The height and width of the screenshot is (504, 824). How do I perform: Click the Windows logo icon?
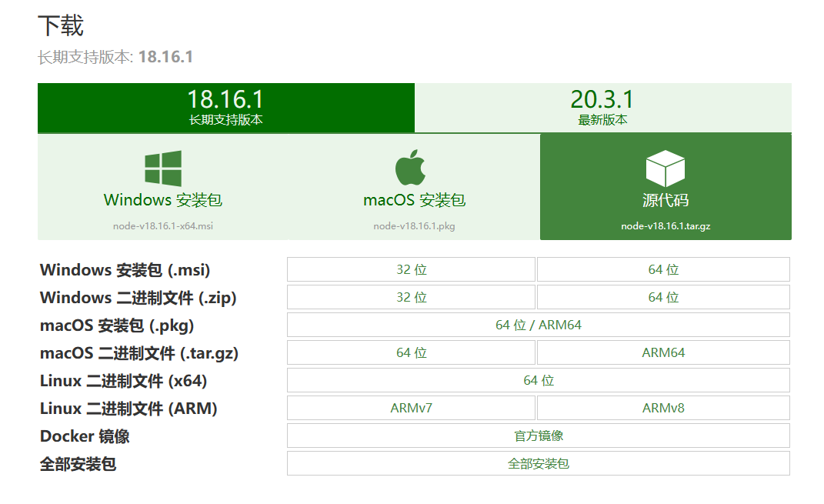pos(163,169)
